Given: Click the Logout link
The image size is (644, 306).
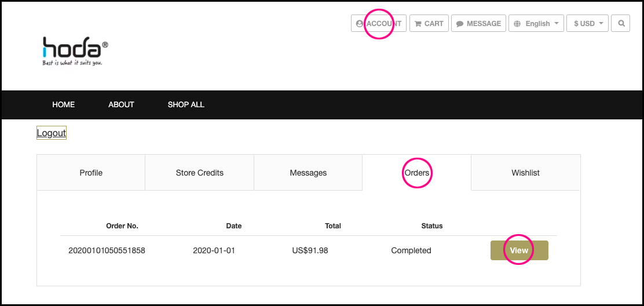Looking at the screenshot, I should (x=52, y=133).
